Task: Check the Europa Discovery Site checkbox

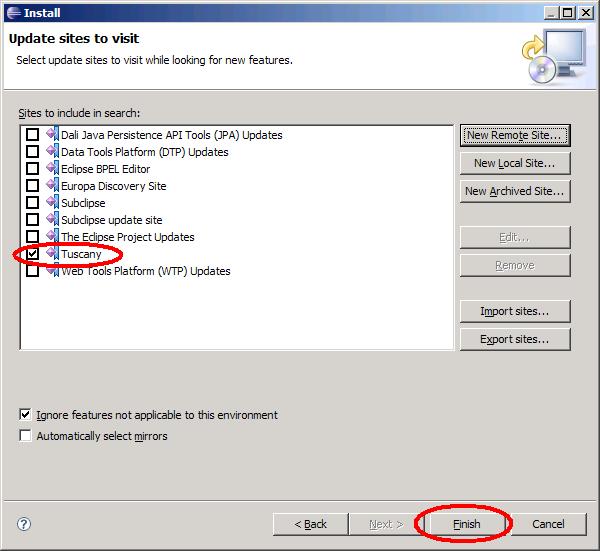Action: (x=33, y=186)
